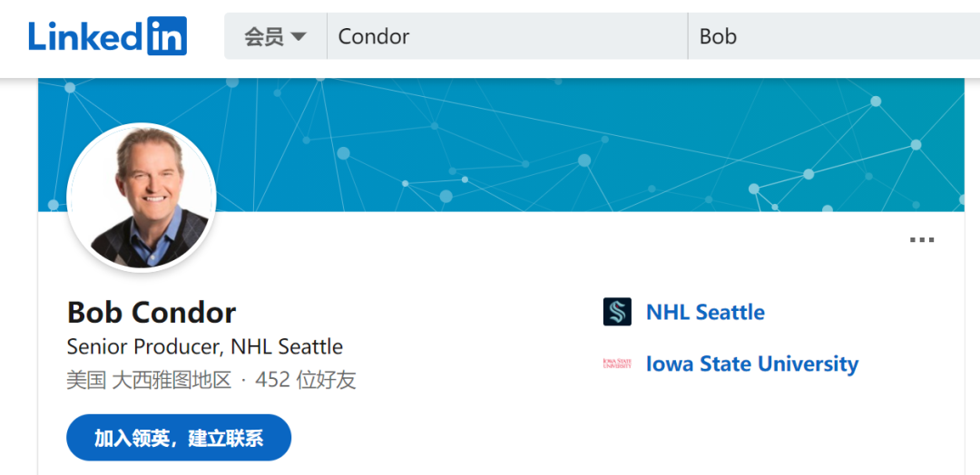Open the Iowa State University link
The width and height of the screenshot is (980, 475).
coord(751,364)
